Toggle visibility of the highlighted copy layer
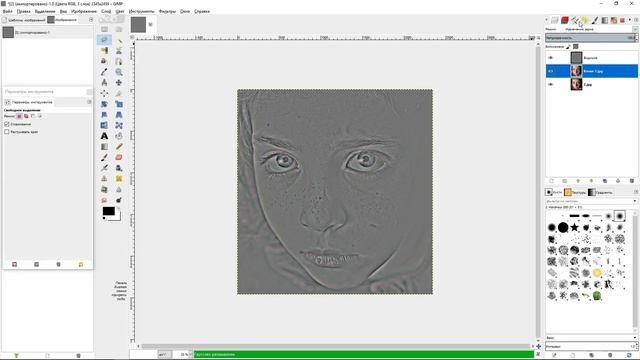640x360 pixels. tap(551, 71)
